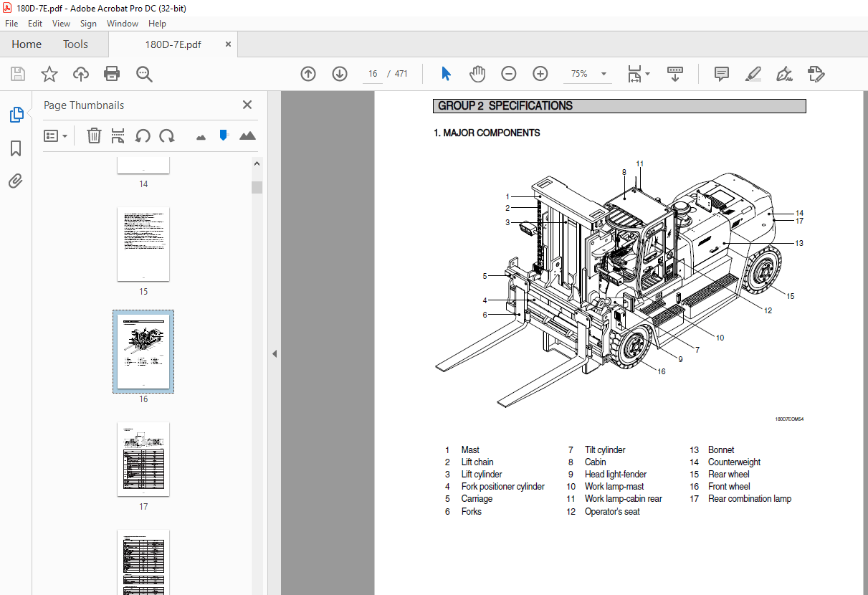The width and height of the screenshot is (868, 595).
Task: Delete the selected page thumbnail
Action: point(94,135)
